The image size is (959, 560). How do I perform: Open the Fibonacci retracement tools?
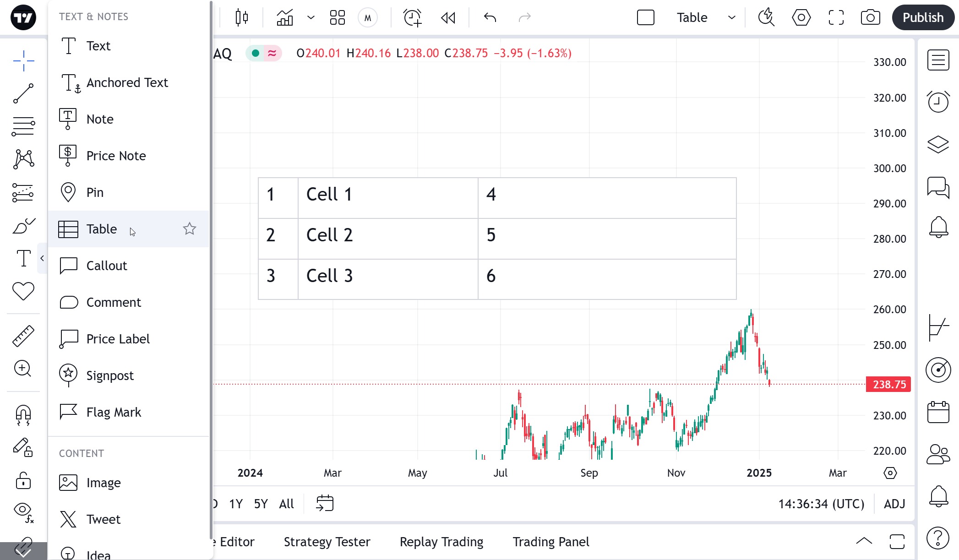click(23, 126)
